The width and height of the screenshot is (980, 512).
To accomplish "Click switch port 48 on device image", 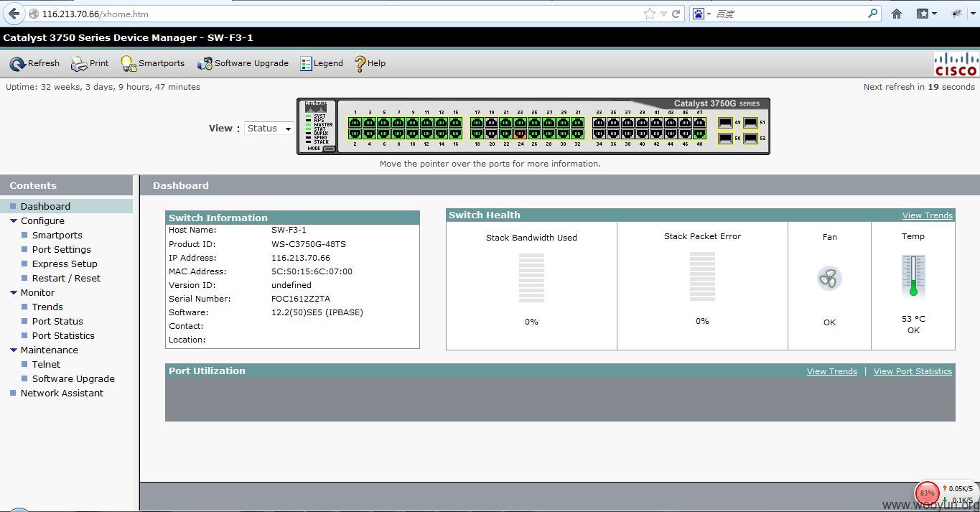I will pyautogui.click(x=699, y=134).
